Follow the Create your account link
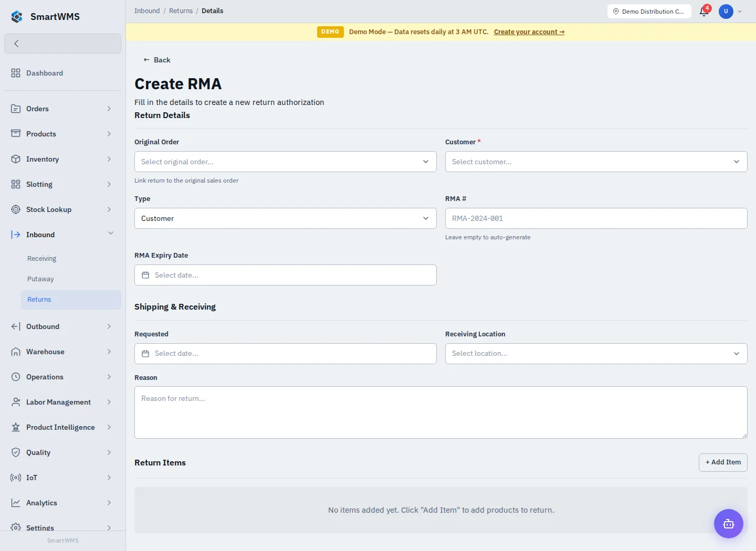 529,32
